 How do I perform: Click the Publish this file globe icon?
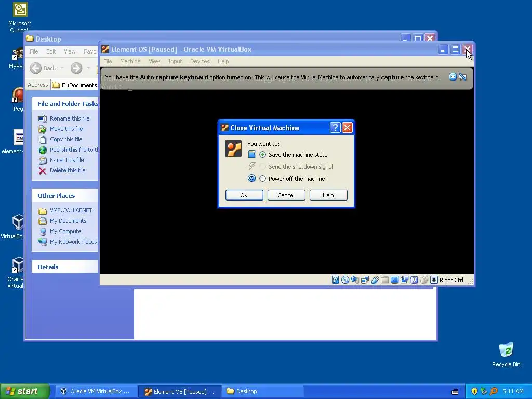pyautogui.click(x=43, y=150)
